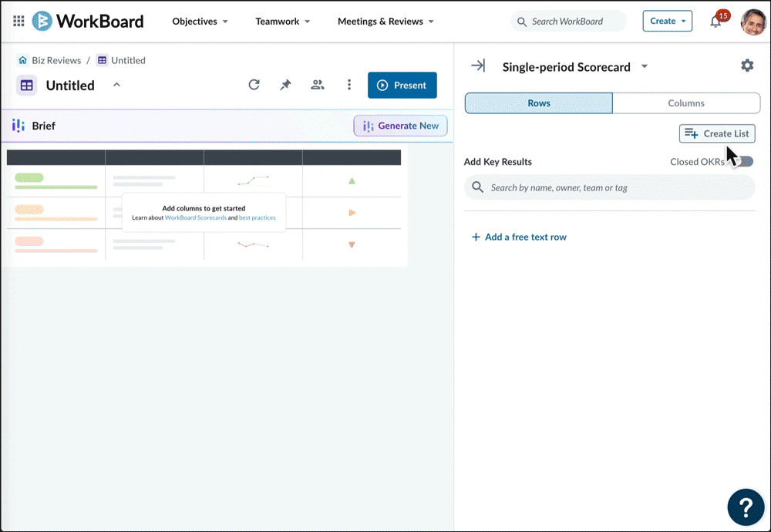Go to Biz Reviews breadcrumb

coord(56,60)
